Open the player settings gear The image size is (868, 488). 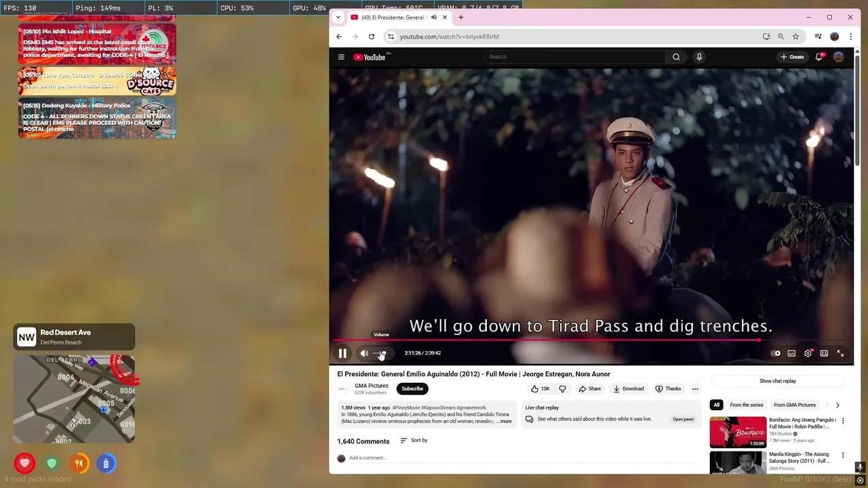808,353
